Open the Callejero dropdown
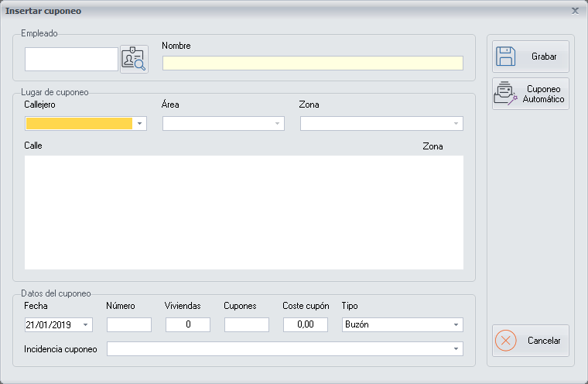 tap(139, 124)
